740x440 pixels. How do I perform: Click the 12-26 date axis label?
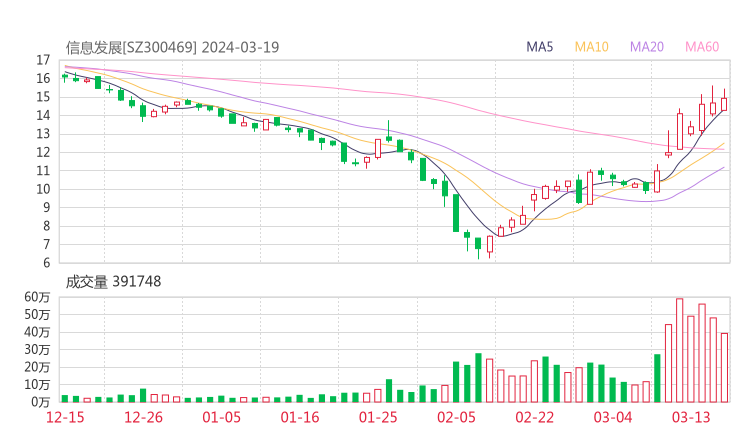[143, 417]
